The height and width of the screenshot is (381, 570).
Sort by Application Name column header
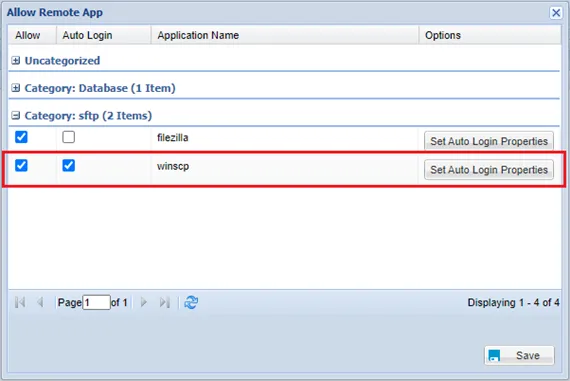tap(285, 35)
